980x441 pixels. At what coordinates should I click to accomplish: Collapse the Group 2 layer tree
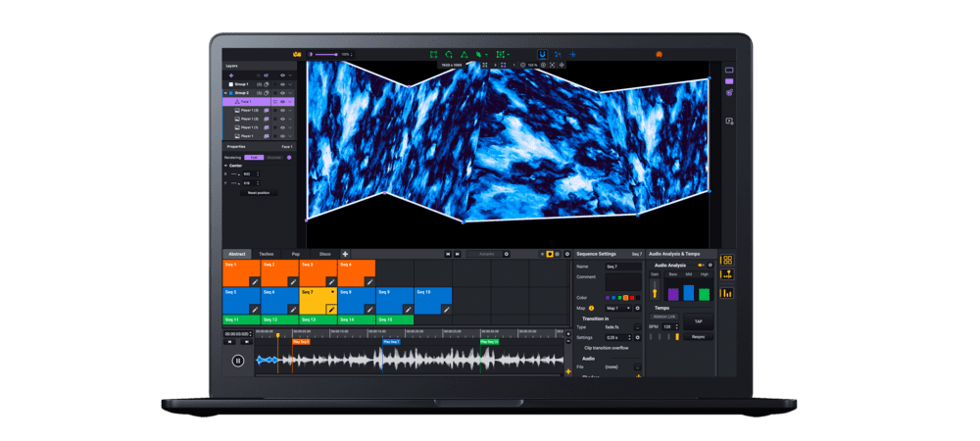(x=225, y=92)
